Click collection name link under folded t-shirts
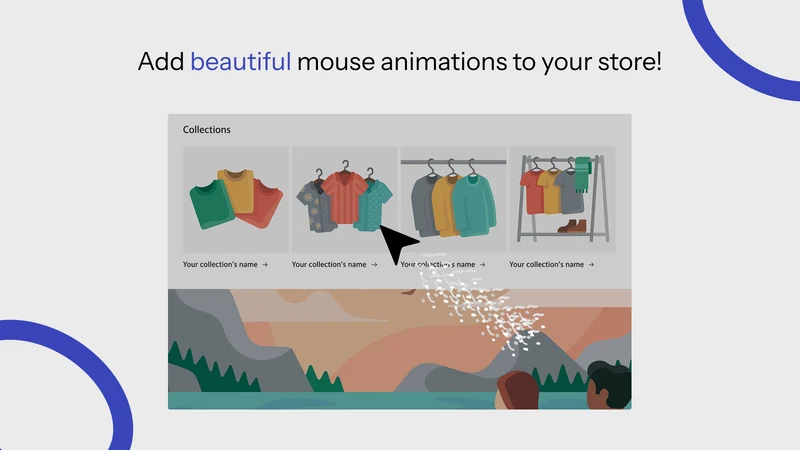This screenshot has height=450, width=800. coord(225,264)
